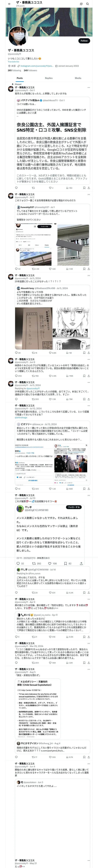
Task: Switch to the Replies tab
Action: click(x=49, y=78)
